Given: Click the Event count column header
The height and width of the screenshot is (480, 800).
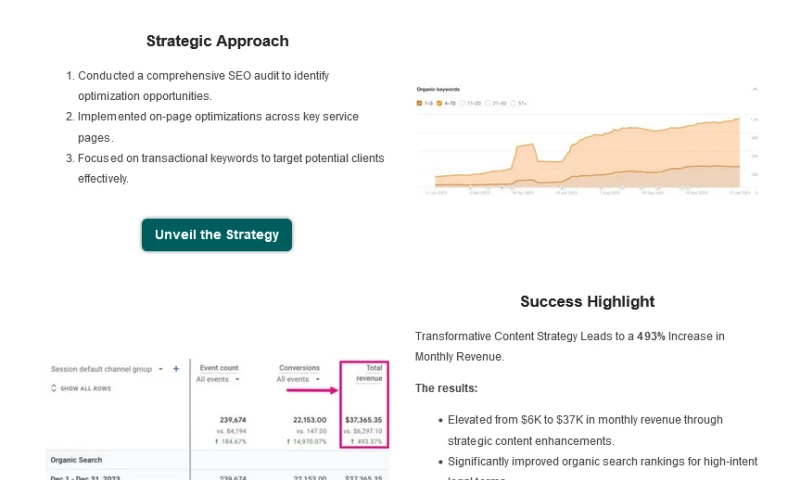Looking at the screenshot, I should click(219, 368).
